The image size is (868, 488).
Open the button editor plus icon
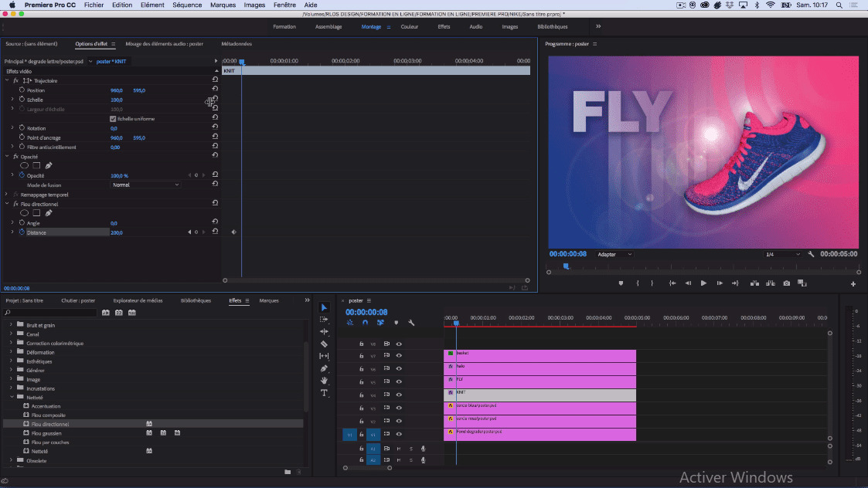pos(853,284)
